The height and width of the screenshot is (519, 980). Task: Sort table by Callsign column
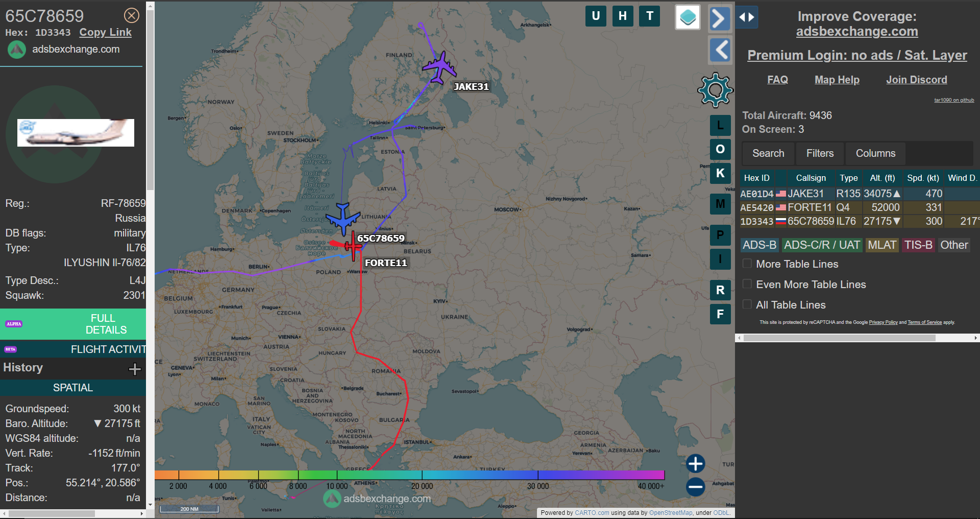point(811,178)
